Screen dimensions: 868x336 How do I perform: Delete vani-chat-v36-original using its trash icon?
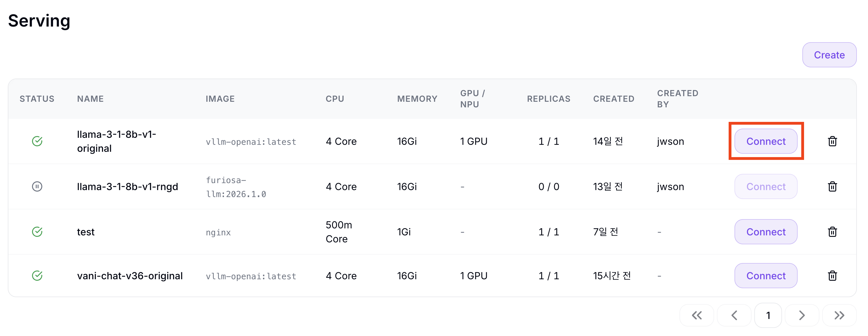tap(832, 276)
